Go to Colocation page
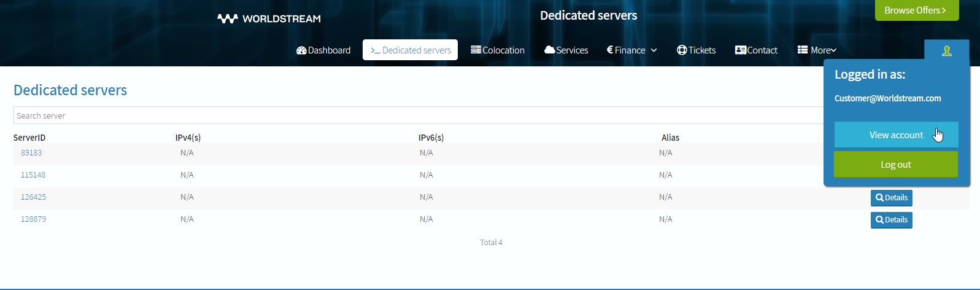The image size is (980, 290). click(x=498, y=50)
